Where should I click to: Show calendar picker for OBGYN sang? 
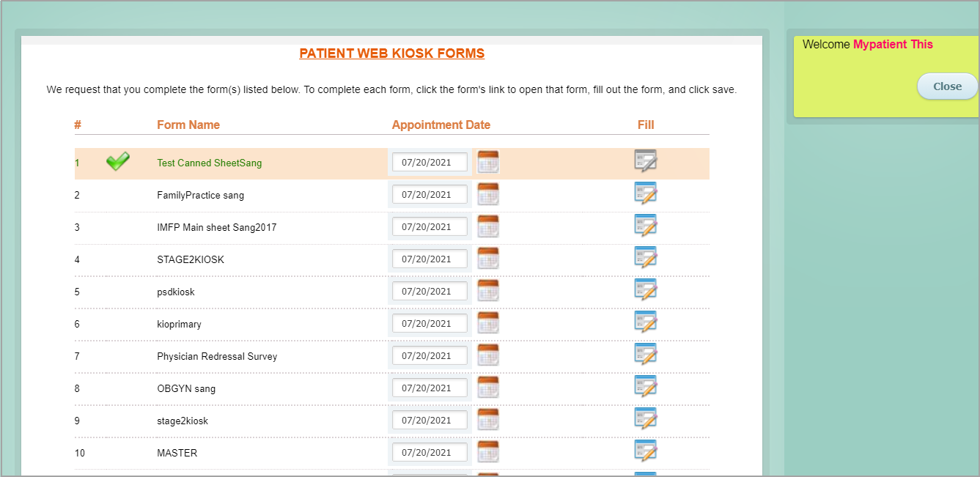point(488,388)
